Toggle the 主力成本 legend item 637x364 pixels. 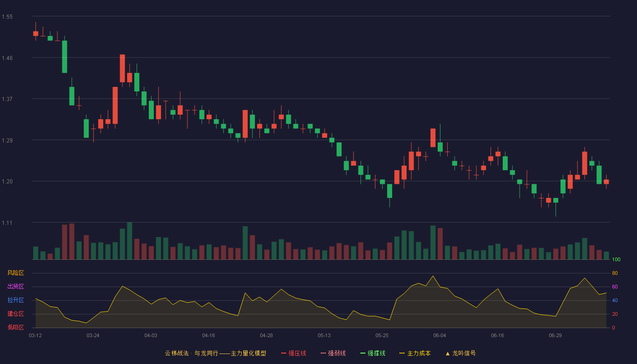click(415, 353)
